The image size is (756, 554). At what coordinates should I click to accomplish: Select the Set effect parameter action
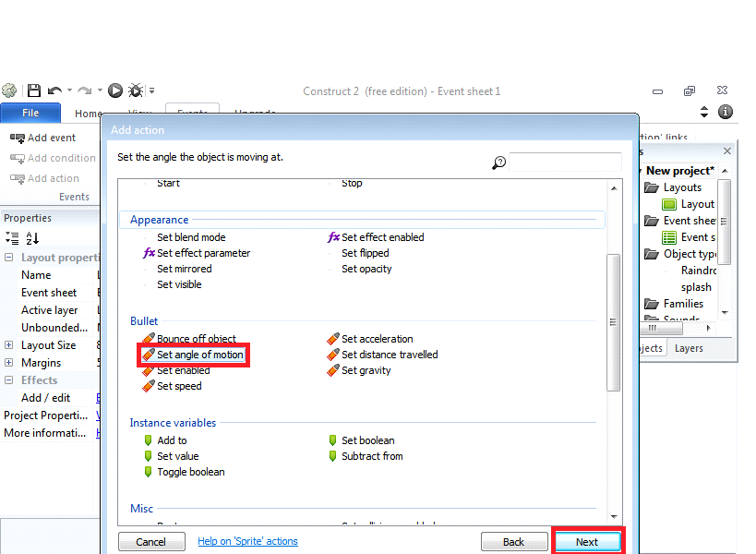click(197, 253)
